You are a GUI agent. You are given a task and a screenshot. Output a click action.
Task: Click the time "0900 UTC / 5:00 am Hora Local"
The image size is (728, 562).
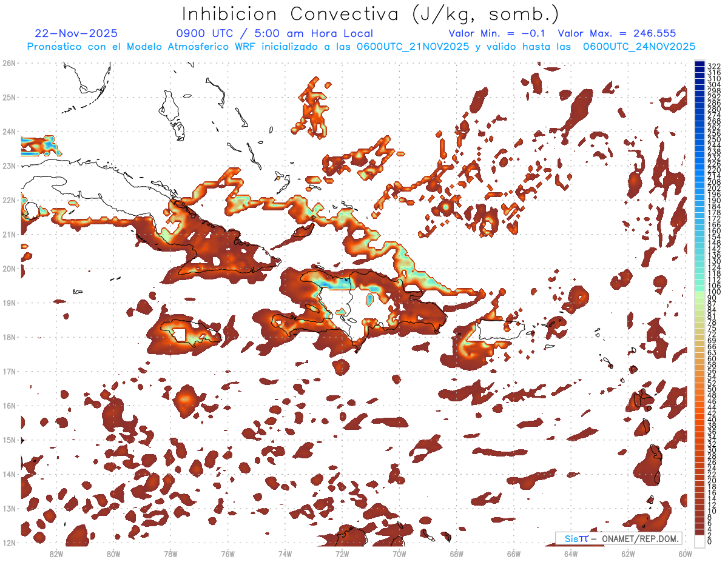tap(274, 33)
